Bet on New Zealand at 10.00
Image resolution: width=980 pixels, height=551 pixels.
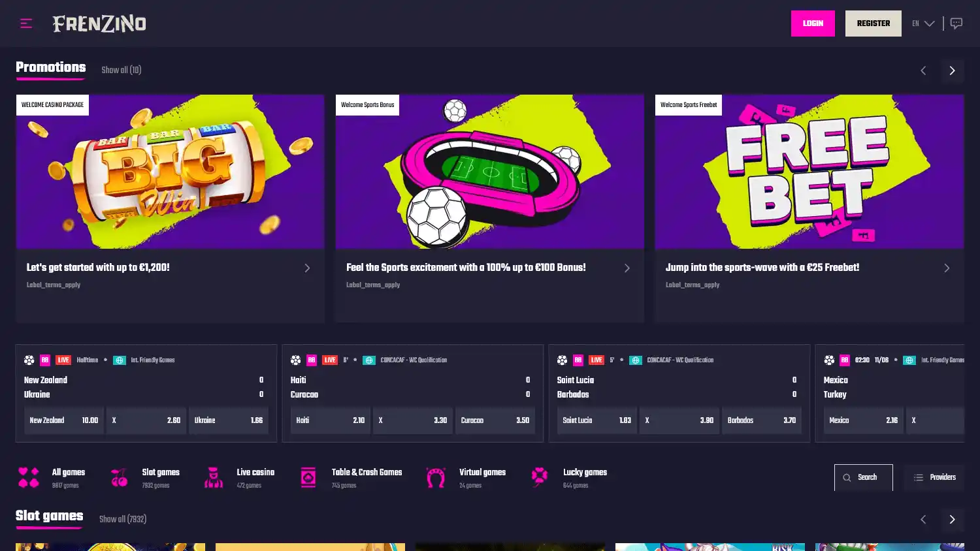pos(64,420)
